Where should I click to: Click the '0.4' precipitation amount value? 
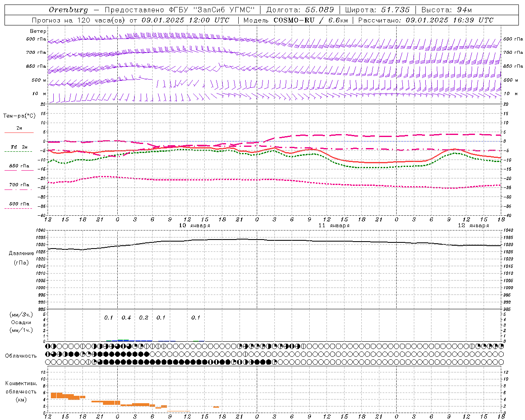coord(126,317)
